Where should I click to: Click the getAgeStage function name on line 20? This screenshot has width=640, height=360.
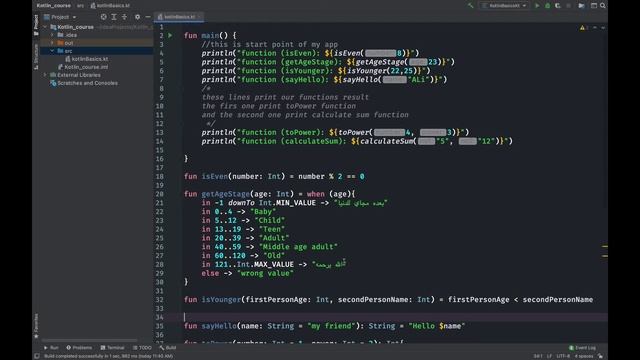[225, 194]
